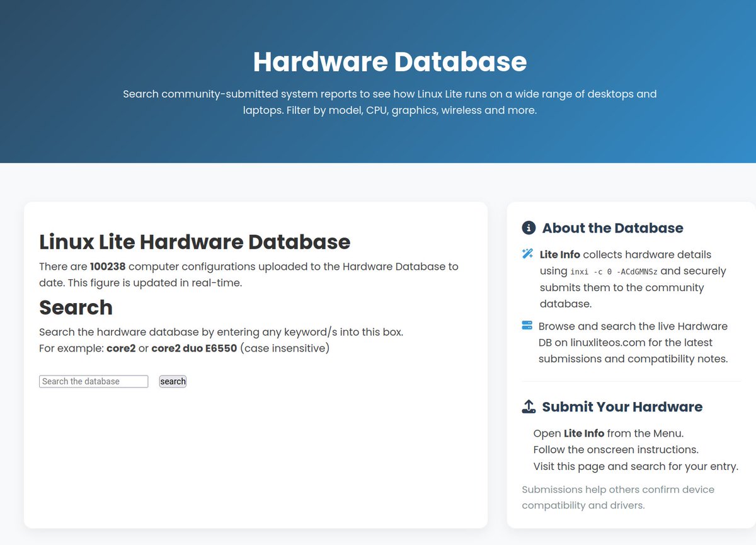Viewport: 756px width, 545px height.
Task: Click the upload icon beside Submit Your Hardware
Action: click(x=529, y=407)
